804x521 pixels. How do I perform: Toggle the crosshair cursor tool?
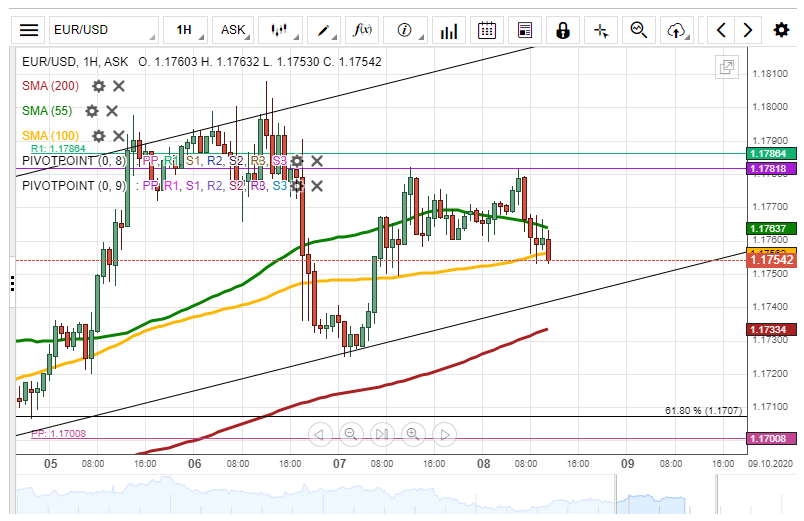coord(601,30)
